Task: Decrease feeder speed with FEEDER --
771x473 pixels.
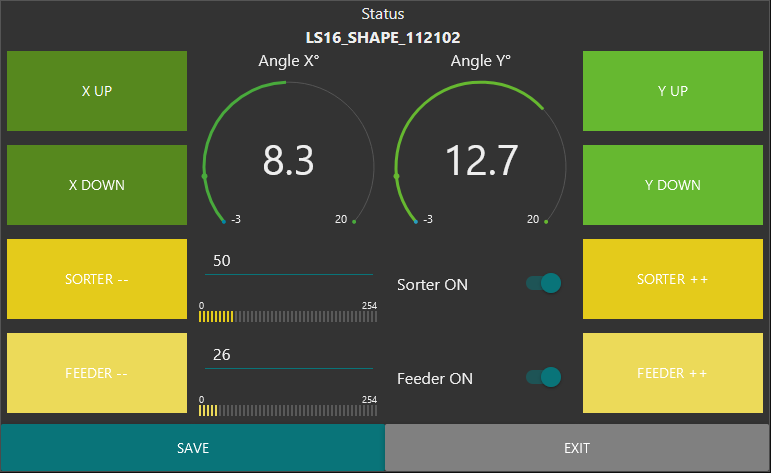Action: [x=97, y=373]
